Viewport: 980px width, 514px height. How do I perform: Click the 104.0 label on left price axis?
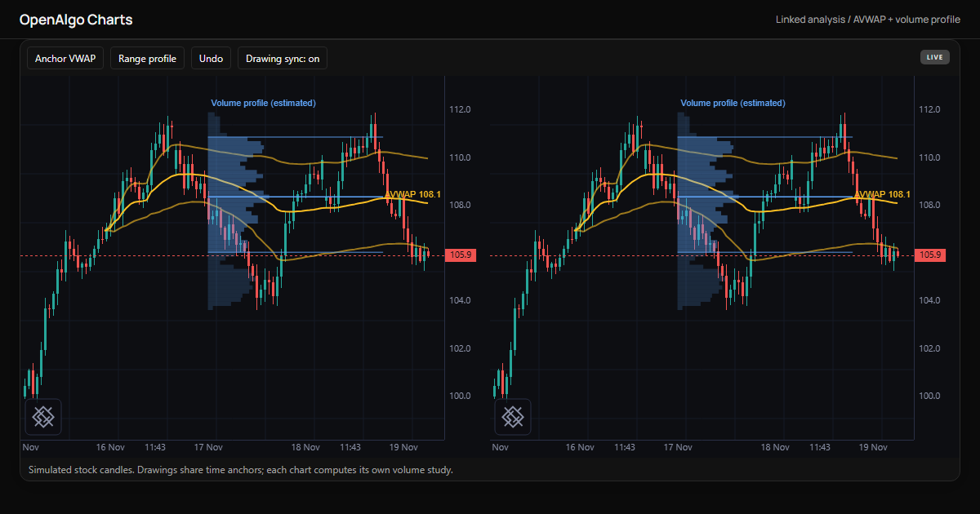pos(460,300)
